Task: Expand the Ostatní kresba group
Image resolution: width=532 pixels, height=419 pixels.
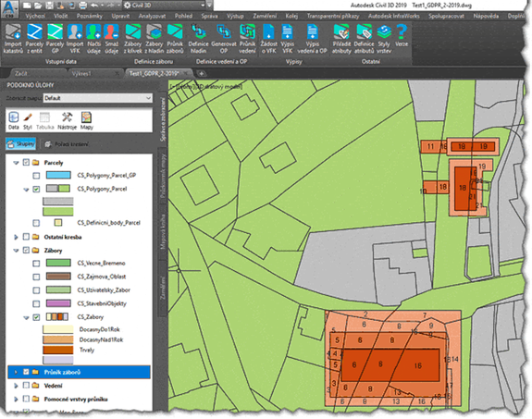Action: pyautogui.click(x=16, y=237)
